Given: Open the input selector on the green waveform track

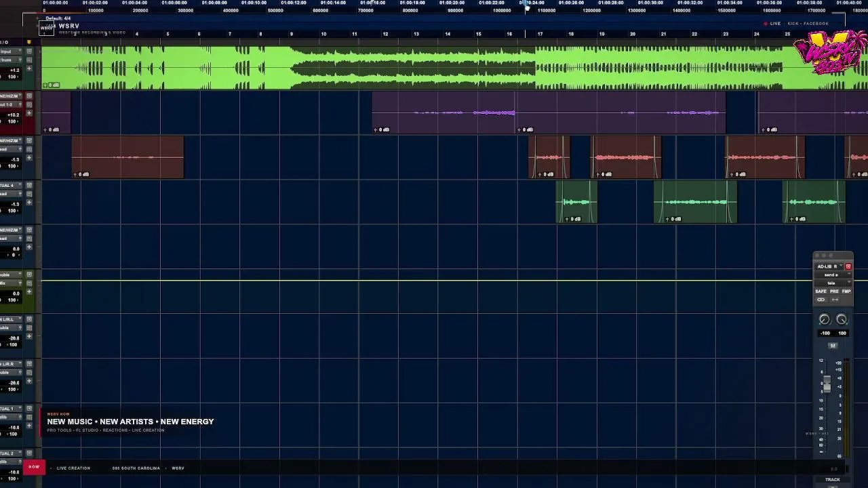Looking at the screenshot, I should pos(10,52).
